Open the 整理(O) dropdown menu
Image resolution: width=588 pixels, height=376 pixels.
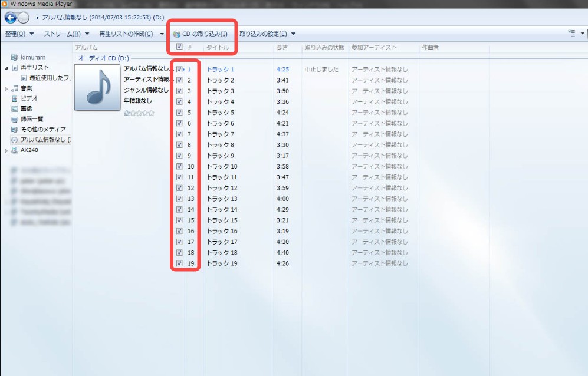click(x=19, y=34)
